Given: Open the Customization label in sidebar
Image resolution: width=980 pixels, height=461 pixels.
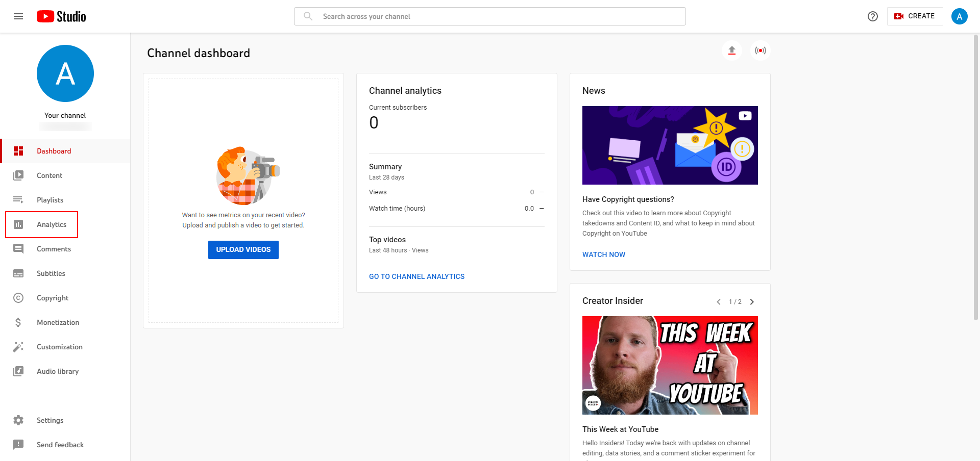Looking at the screenshot, I should pyautogui.click(x=60, y=347).
